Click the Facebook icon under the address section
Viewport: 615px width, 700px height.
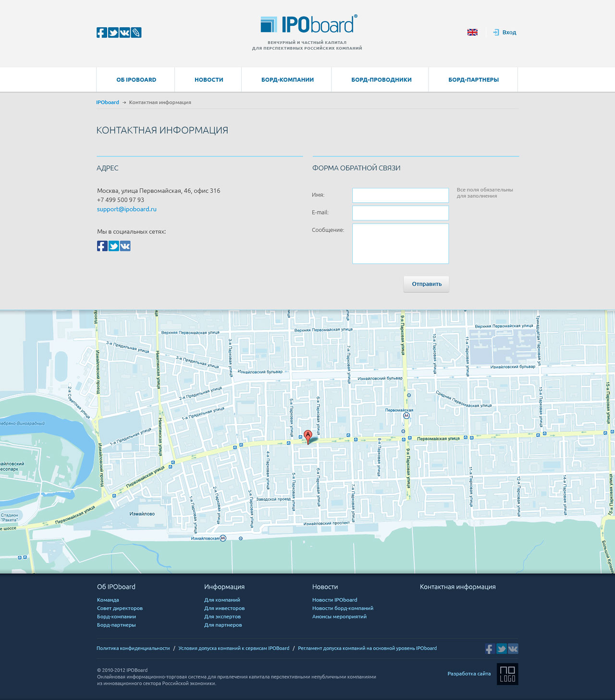coord(102,246)
